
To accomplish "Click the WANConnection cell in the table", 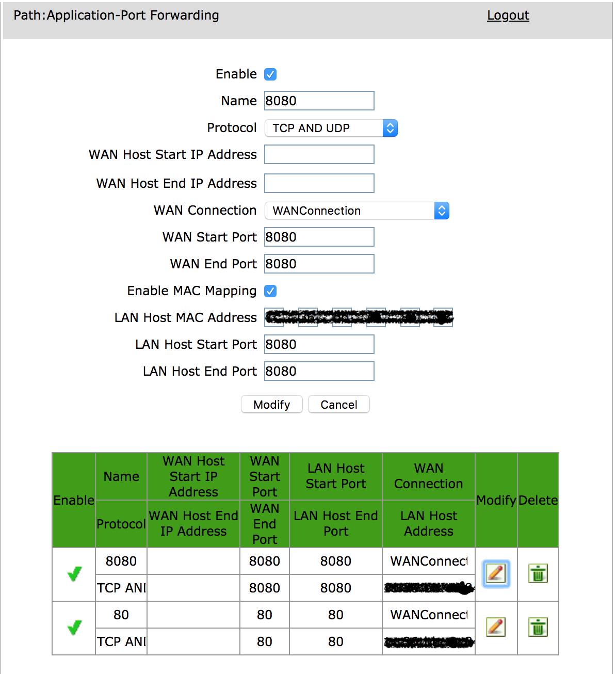I will click(428, 561).
